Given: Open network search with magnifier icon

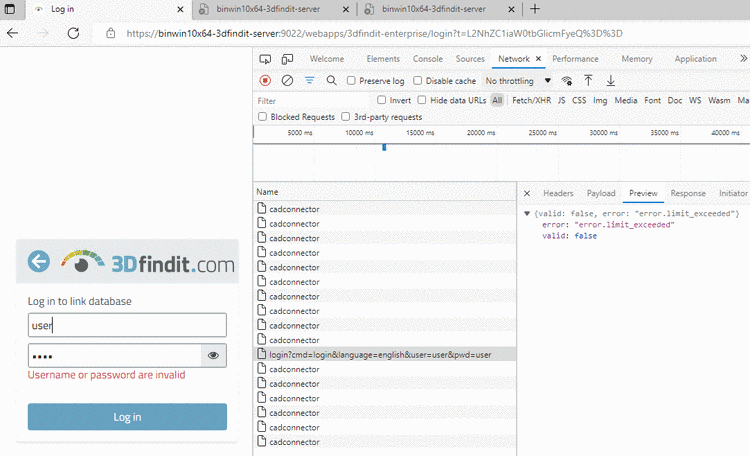Looking at the screenshot, I should pos(331,80).
